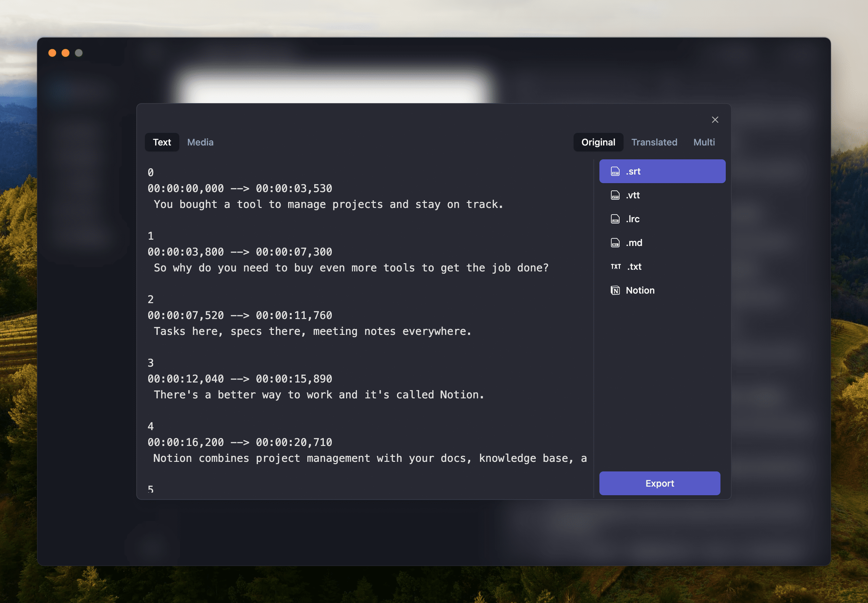Screen dimensions: 868x603
Task: Click the 'Tasks here, specs there' line
Action: [312, 331]
